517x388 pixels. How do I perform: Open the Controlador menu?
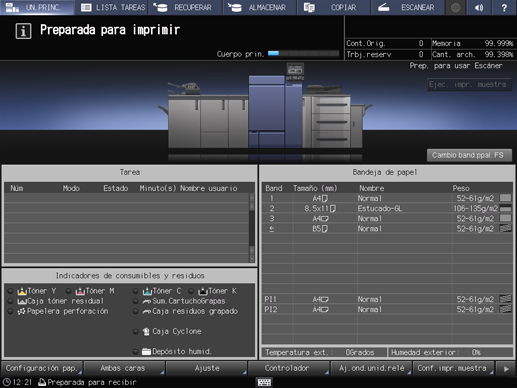click(289, 368)
